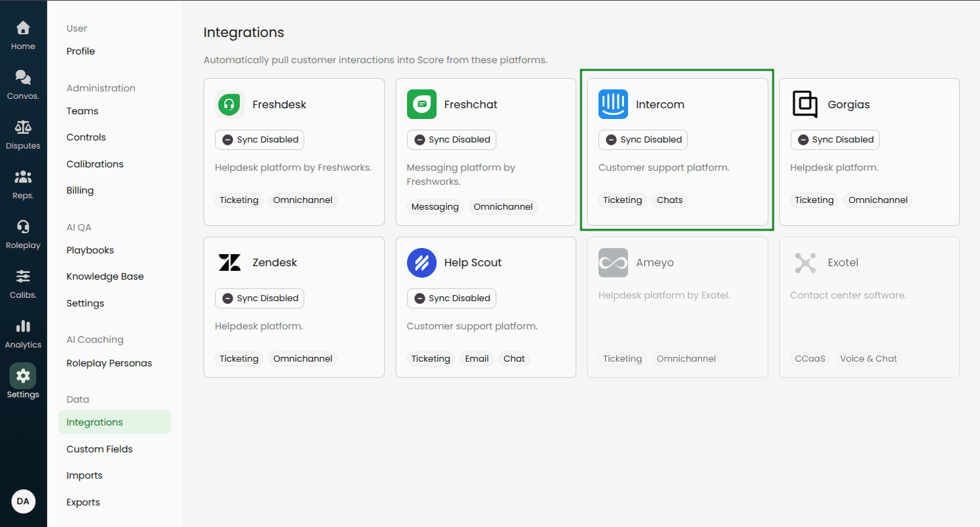
Task: Select Integrations in Data section
Action: 115,422
